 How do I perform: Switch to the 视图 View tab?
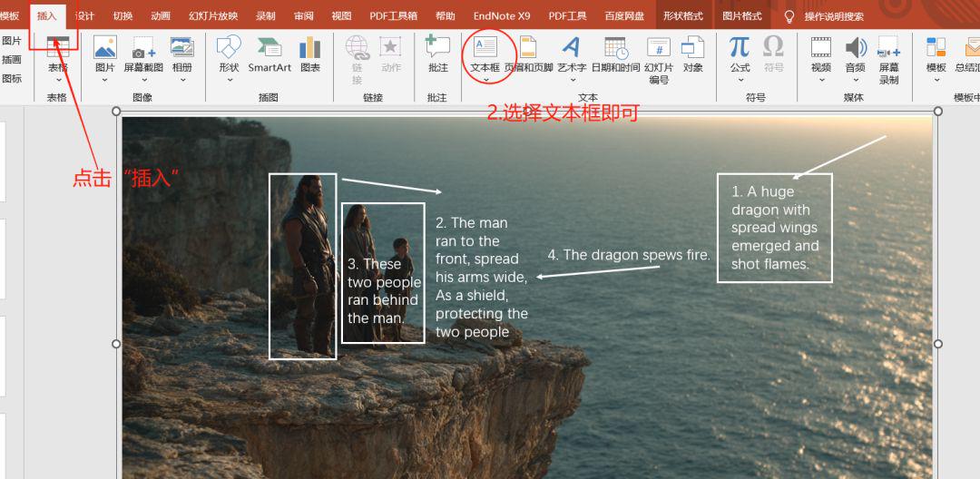click(x=341, y=16)
